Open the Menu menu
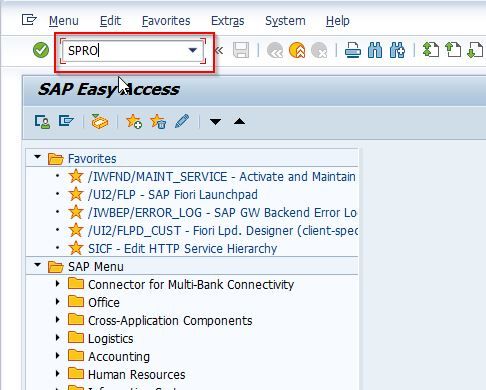 [64, 21]
